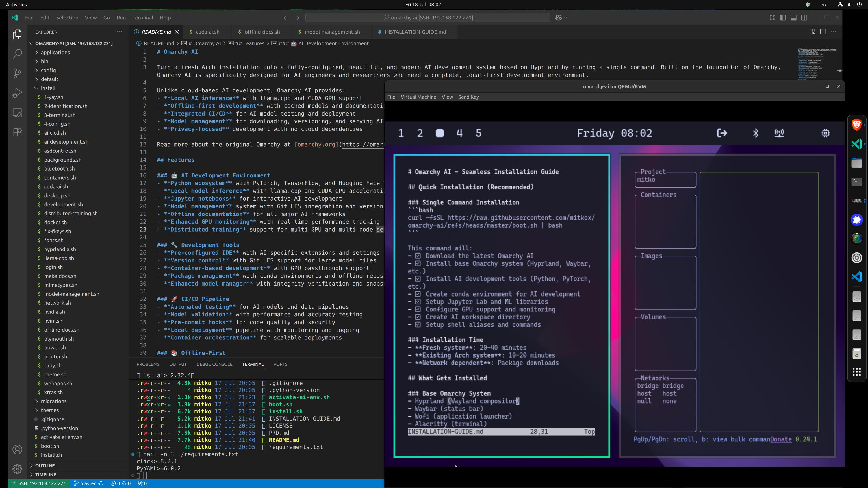Open Send Key menu in QEMU window
Image resolution: width=868 pixels, height=488 pixels.
468,97
